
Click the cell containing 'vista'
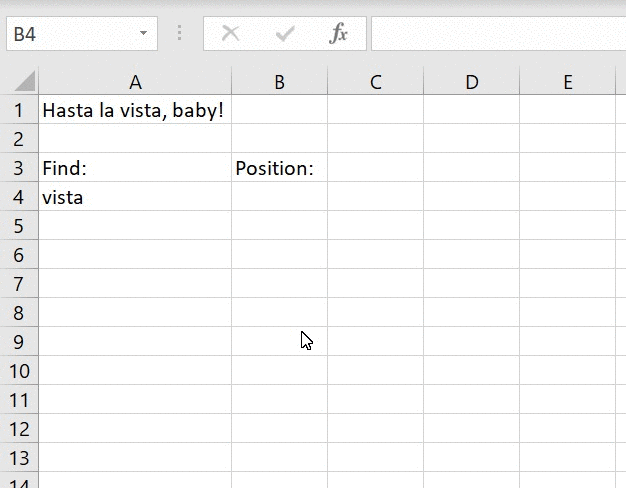[135, 197]
